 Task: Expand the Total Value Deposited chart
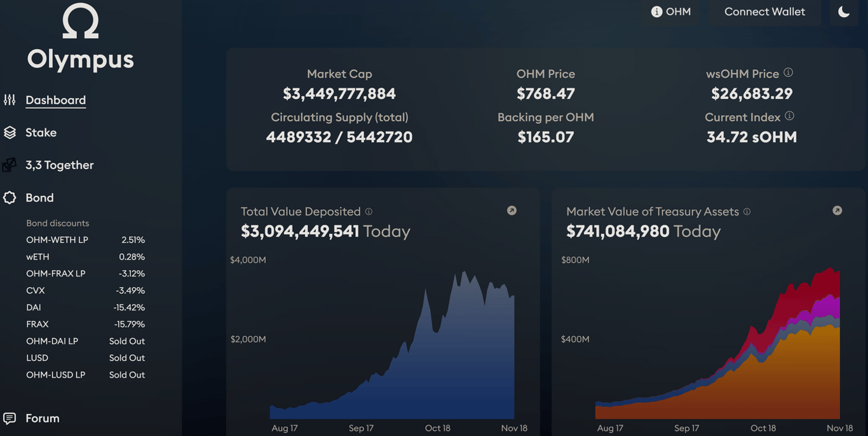tap(512, 210)
